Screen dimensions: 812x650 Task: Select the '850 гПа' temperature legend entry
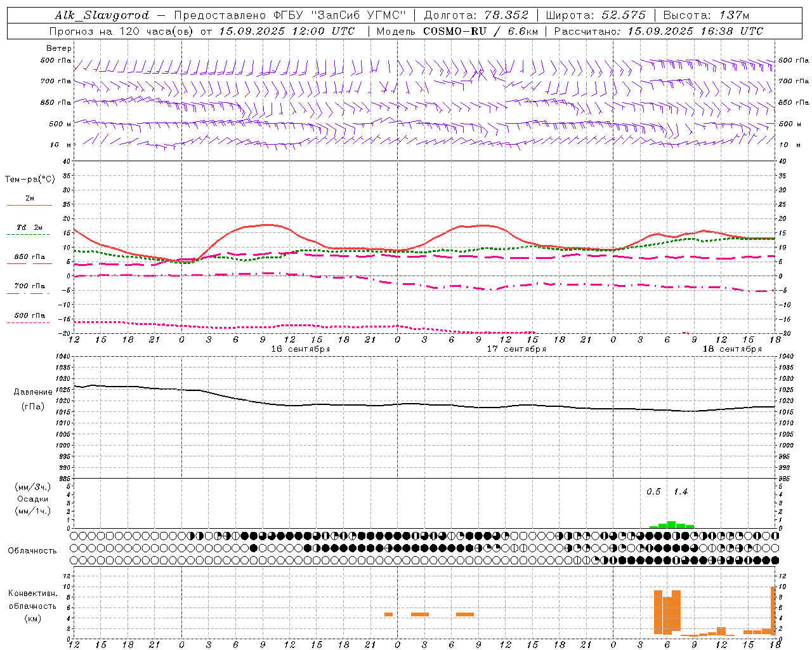coord(29,257)
